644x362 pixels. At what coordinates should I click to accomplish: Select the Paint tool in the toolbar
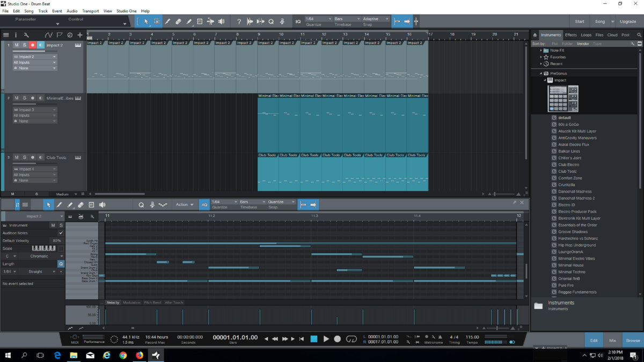(189, 21)
